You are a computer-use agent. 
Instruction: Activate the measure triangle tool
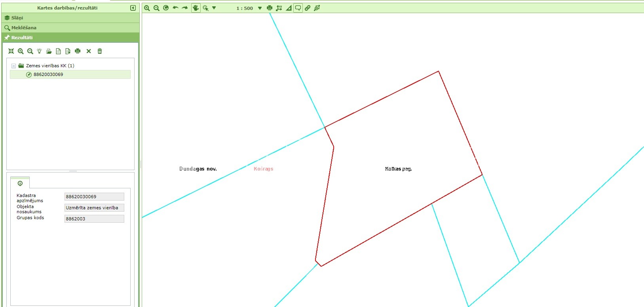pos(289,8)
